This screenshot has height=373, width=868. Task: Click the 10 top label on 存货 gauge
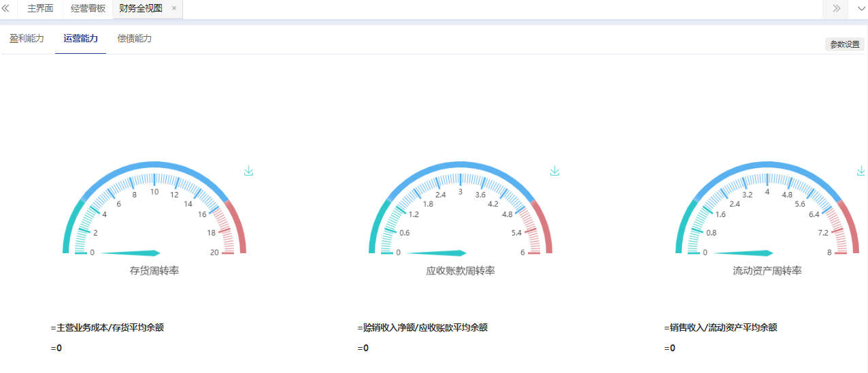point(154,193)
